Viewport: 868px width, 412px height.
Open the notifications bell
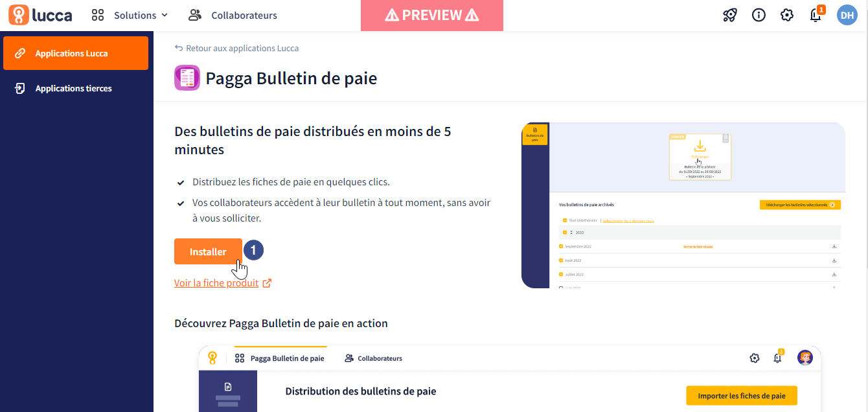click(816, 15)
